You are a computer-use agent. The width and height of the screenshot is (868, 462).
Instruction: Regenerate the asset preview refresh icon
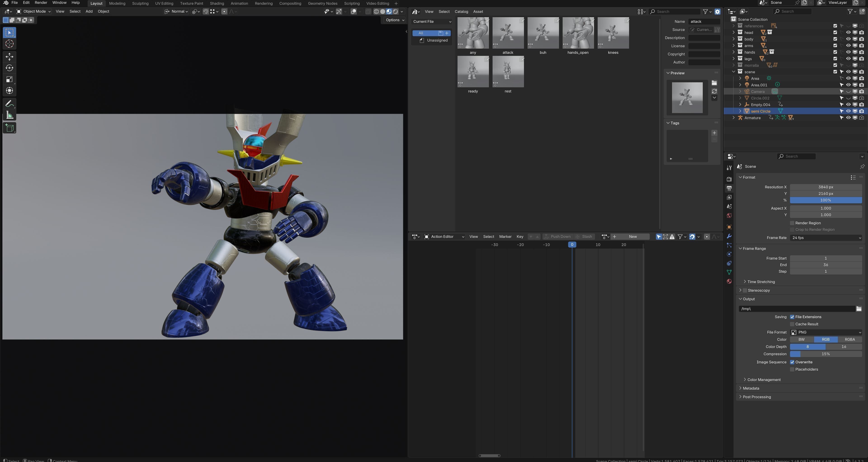(714, 91)
